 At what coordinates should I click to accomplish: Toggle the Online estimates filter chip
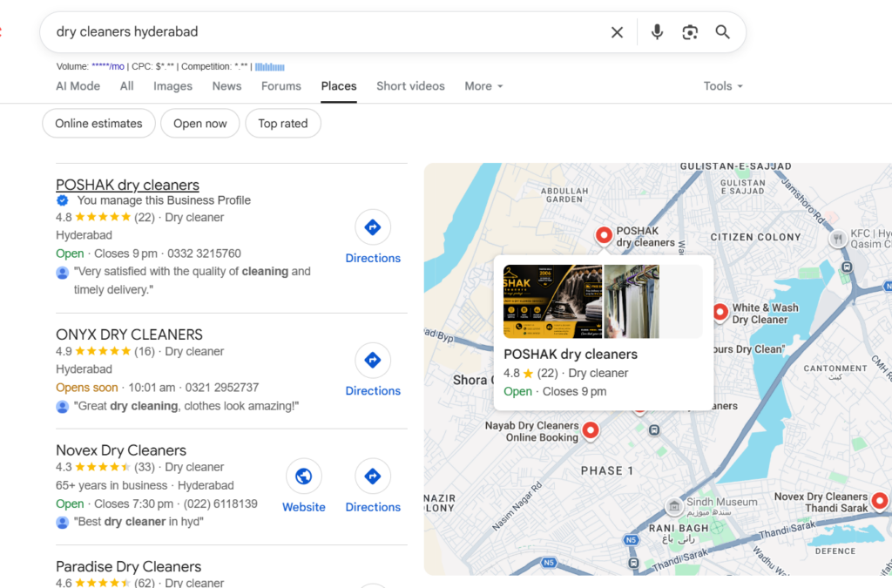click(x=99, y=124)
